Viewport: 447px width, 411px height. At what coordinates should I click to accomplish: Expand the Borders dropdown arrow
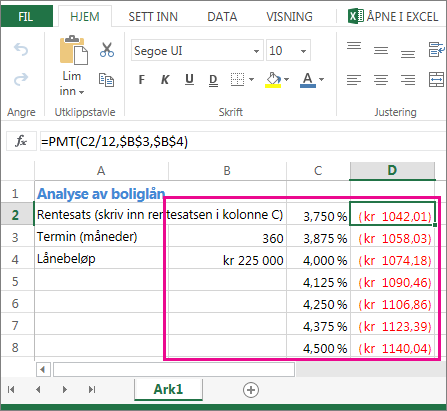[252, 79]
